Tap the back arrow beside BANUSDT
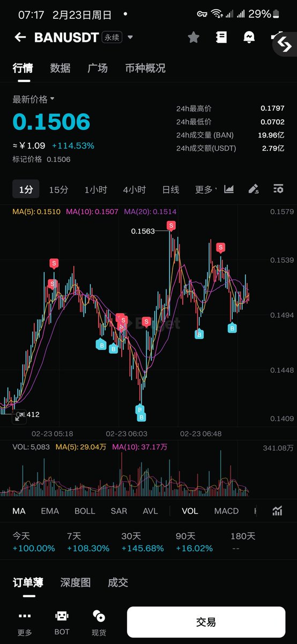This screenshot has height=644, width=297. click(20, 37)
